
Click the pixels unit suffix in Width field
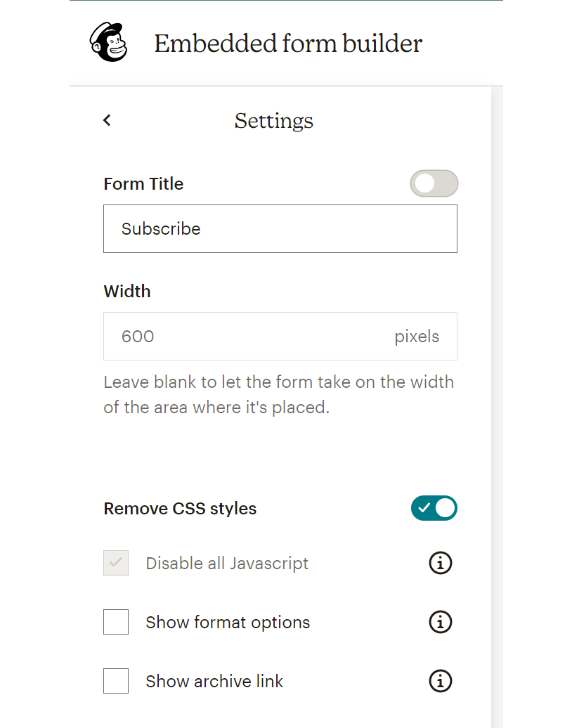(x=417, y=337)
